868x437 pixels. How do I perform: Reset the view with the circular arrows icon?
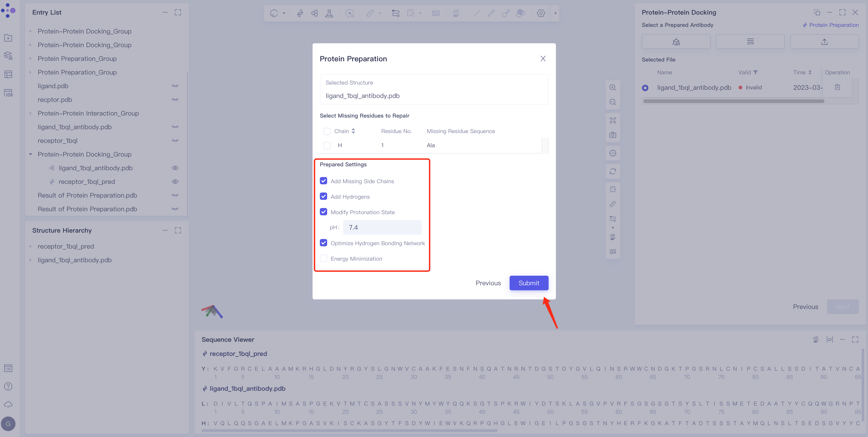pyautogui.click(x=613, y=172)
